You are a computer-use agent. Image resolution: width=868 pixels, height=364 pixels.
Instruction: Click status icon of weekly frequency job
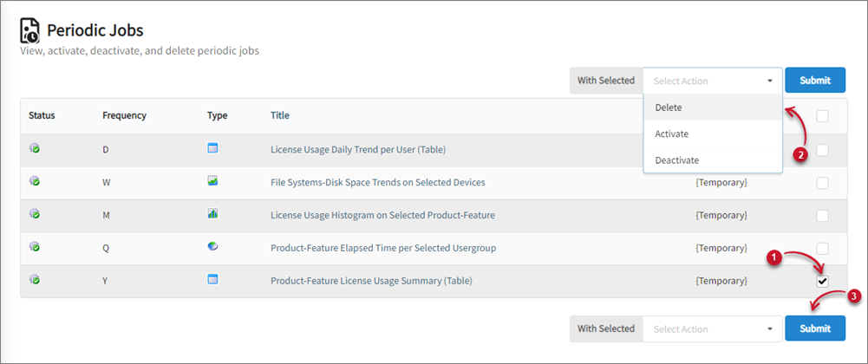[35, 181]
